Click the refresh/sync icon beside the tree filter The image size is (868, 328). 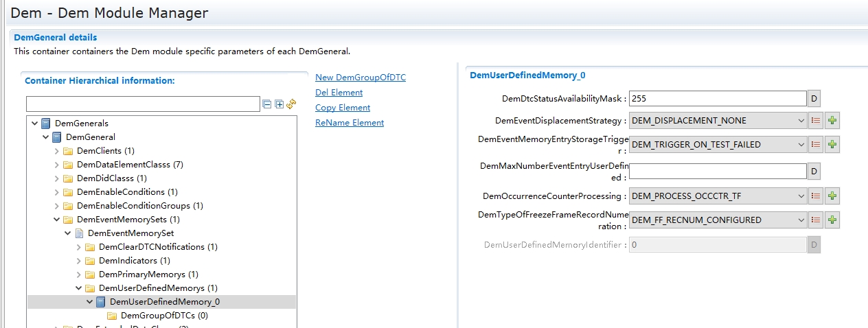pos(291,104)
